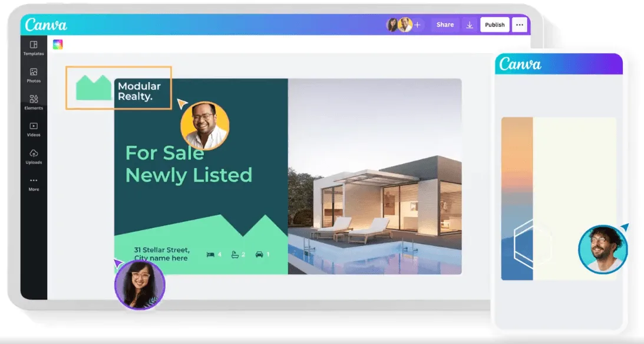Image resolution: width=644 pixels, height=344 pixels.
Task: Click the car parking icon
Action: 259,255
